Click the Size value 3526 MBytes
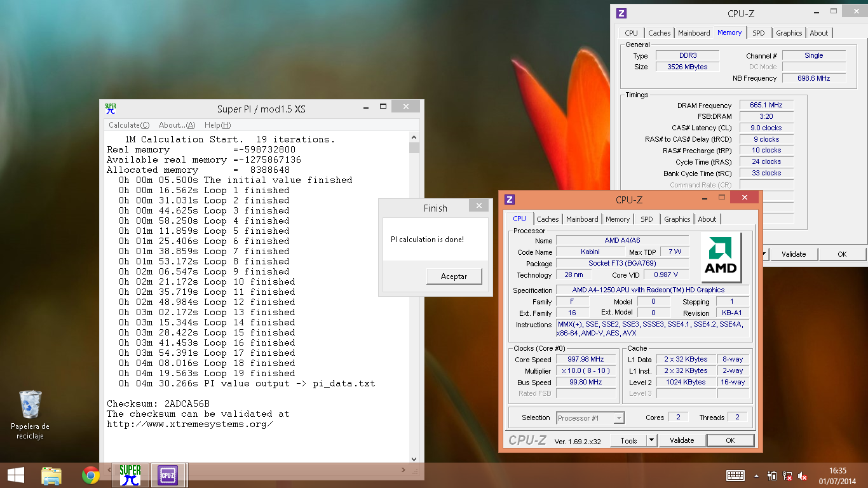The image size is (868, 488). tap(688, 67)
